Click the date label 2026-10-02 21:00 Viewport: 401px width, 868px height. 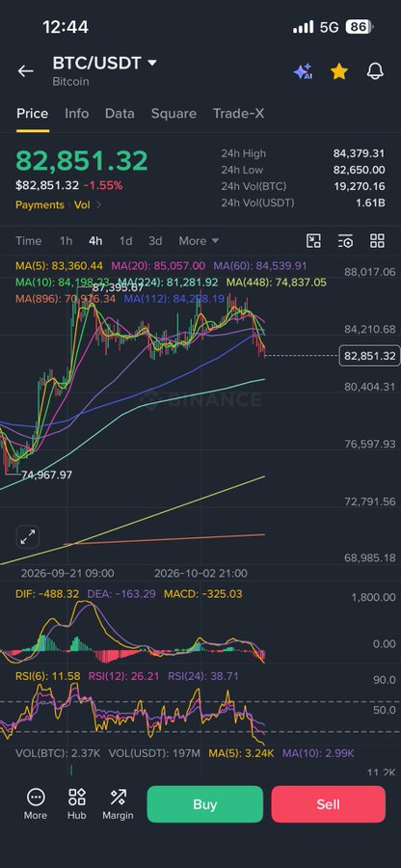[x=200, y=573]
